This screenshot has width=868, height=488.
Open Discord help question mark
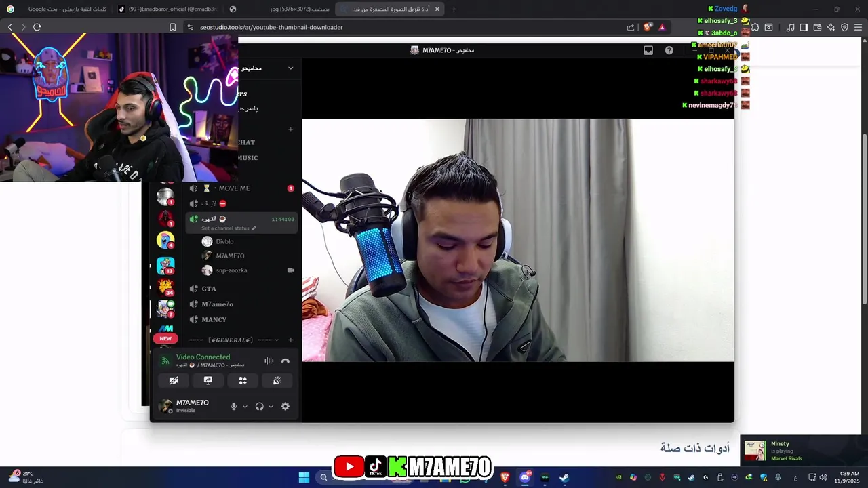tap(669, 50)
